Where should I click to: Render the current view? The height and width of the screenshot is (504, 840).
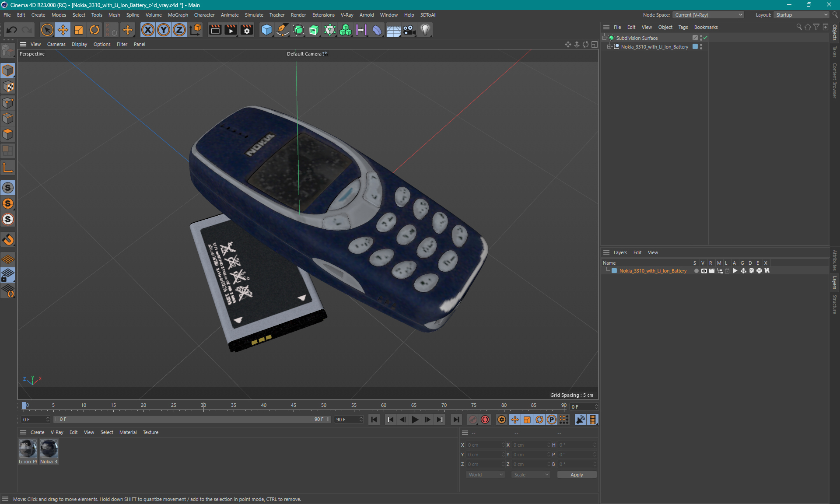click(x=215, y=30)
